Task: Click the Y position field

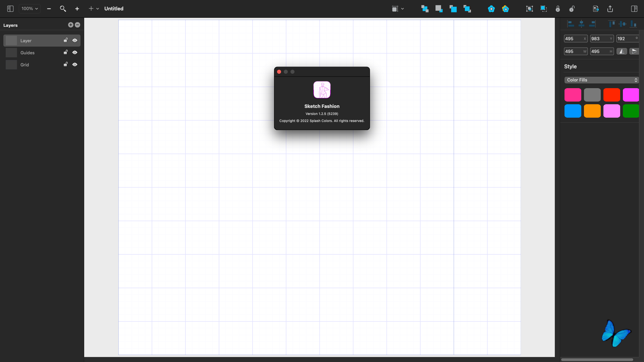Action: click(602, 39)
